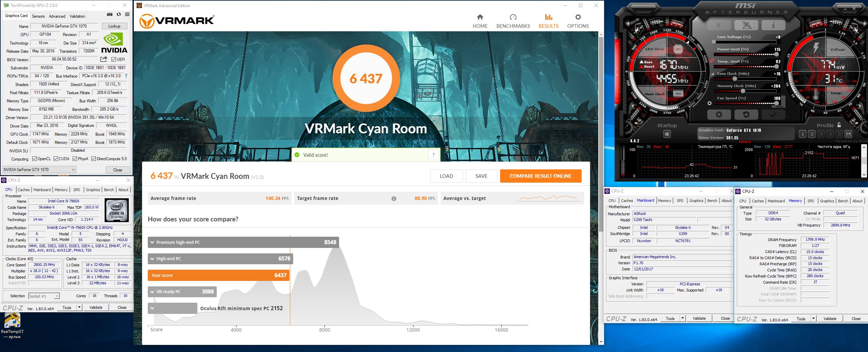868x352 pixels.
Task: Open the Caches tab in left CPU-Z
Action: tap(24, 190)
